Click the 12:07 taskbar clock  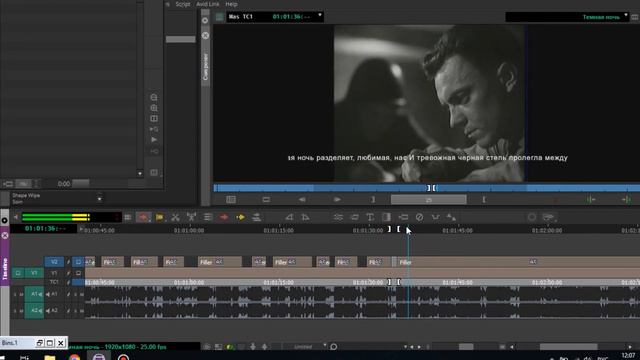pos(628,356)
